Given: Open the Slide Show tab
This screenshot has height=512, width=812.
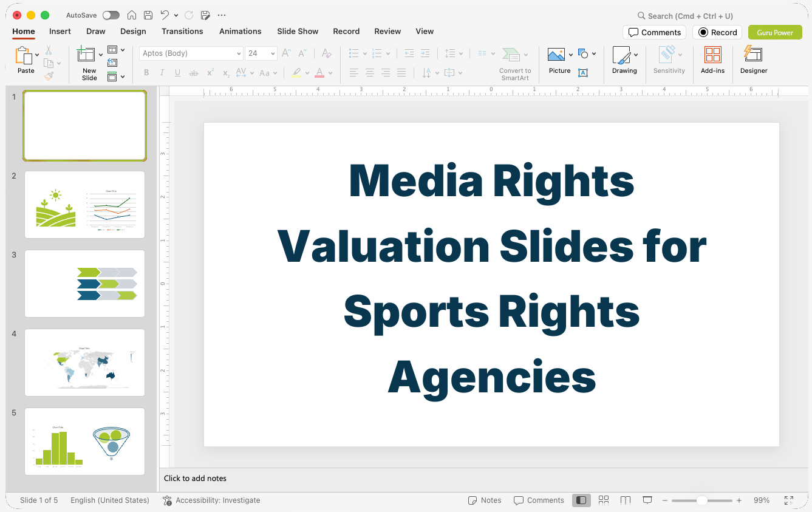Looking at the screenshot, I should pyautogui.click(x=298, y=32).
